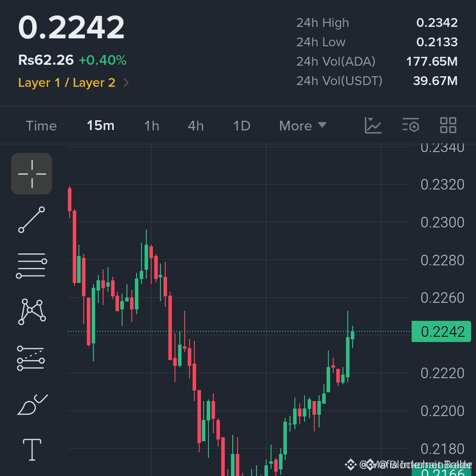Click the 0.2220 price axis label
The width and height of the screenshot is (476, 476).
443,373
